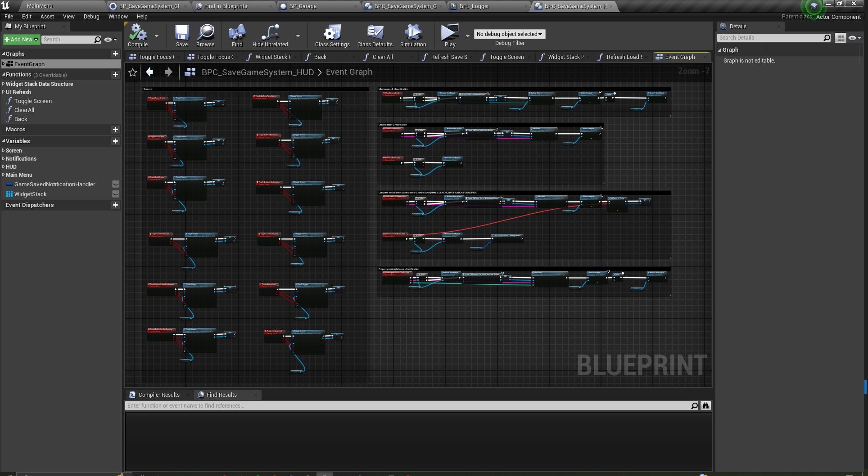Start Simulation mode
The width and height of the screenshot is (868, 476).
[x=413, y=36]
